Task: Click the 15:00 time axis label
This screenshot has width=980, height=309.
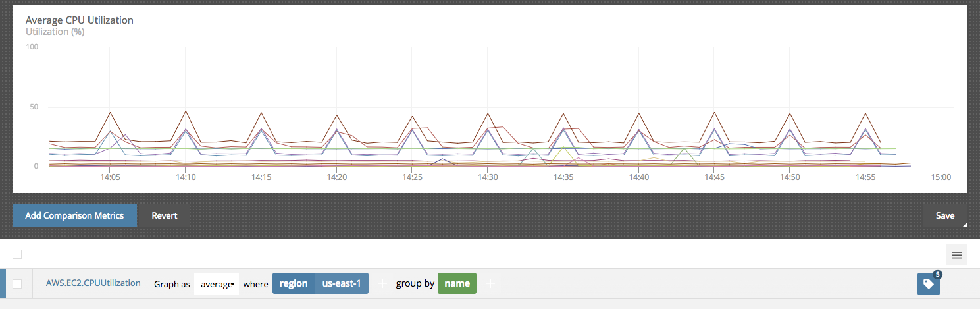Action: [x=941, y=178]
